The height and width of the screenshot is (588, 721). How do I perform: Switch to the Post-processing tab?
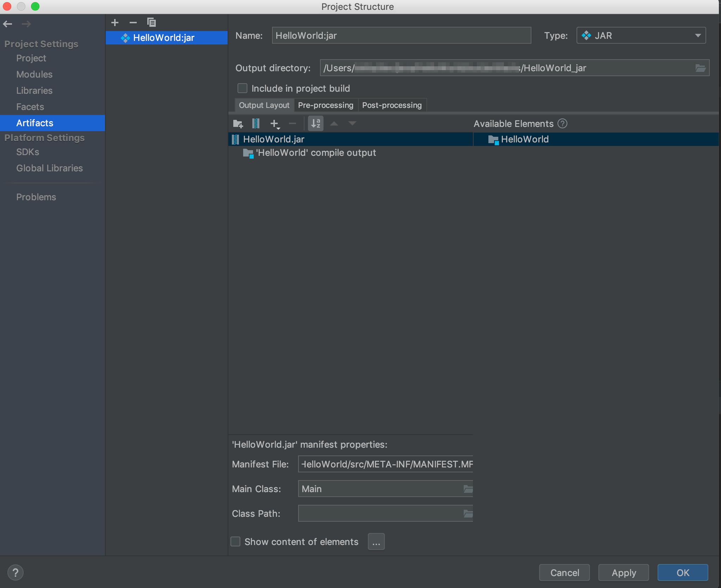click(392, 105)
